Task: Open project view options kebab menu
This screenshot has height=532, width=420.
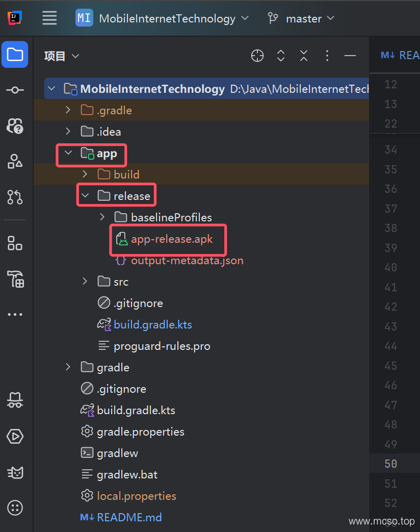Action: point(327,56)
